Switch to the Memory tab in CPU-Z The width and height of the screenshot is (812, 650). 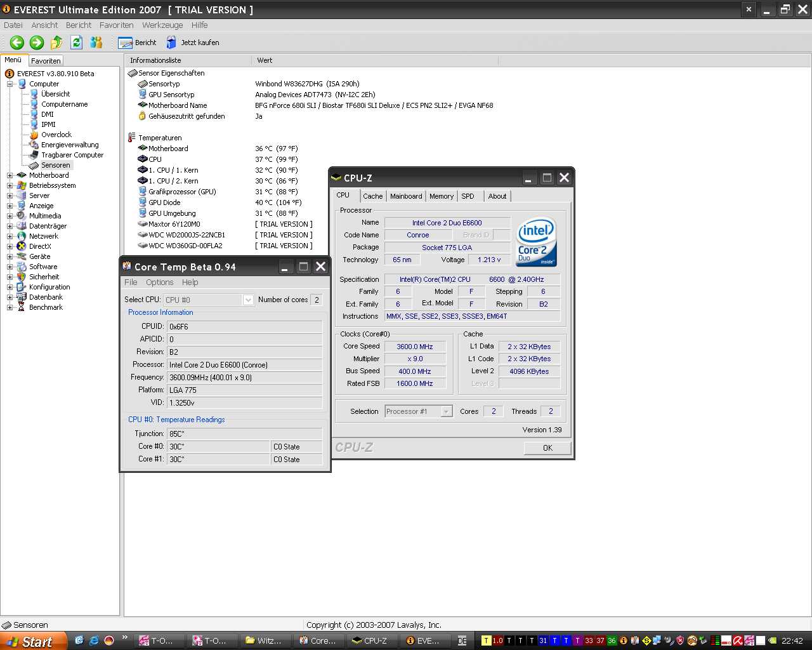click(442, 196)
